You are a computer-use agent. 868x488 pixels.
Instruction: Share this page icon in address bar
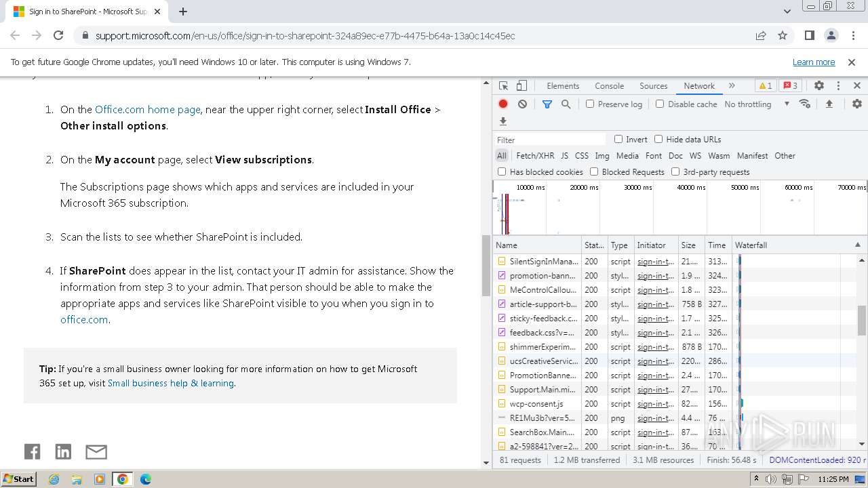(761, 35)
